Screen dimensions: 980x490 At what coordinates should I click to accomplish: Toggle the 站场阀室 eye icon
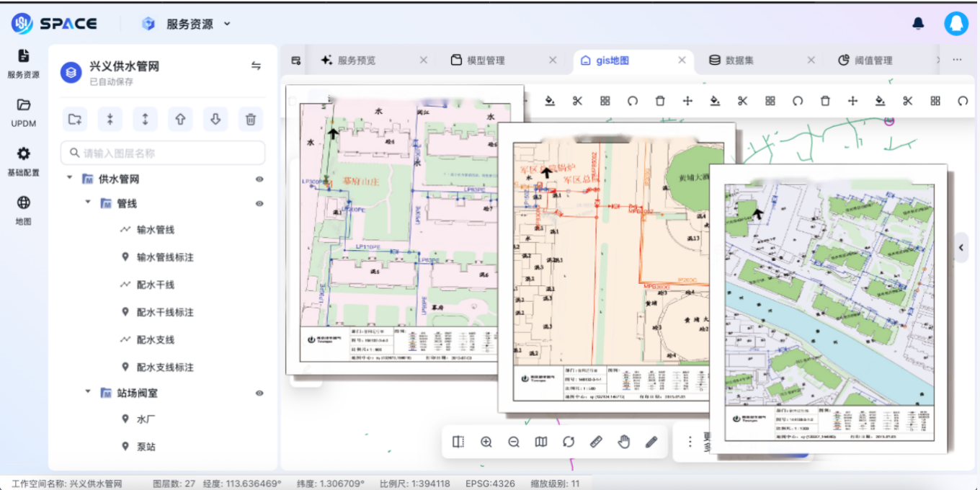click(x=259, y=393)
